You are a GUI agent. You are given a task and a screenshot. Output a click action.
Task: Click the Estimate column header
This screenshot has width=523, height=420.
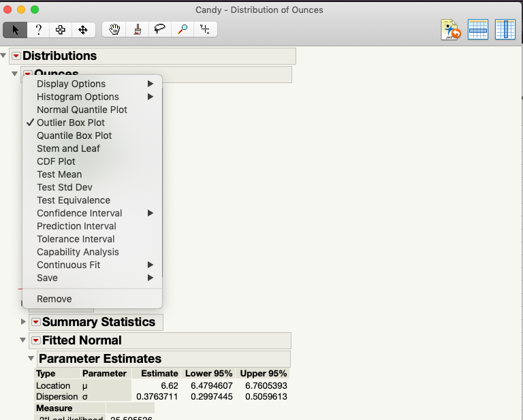point(159,373)
